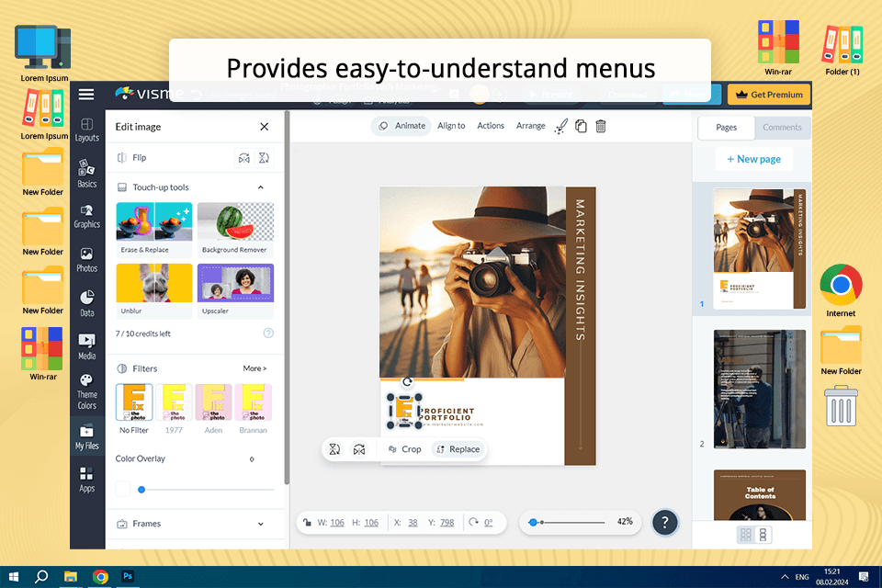Select the Background Remover tool
Viewport: 882px width, 588px height.
236,229
